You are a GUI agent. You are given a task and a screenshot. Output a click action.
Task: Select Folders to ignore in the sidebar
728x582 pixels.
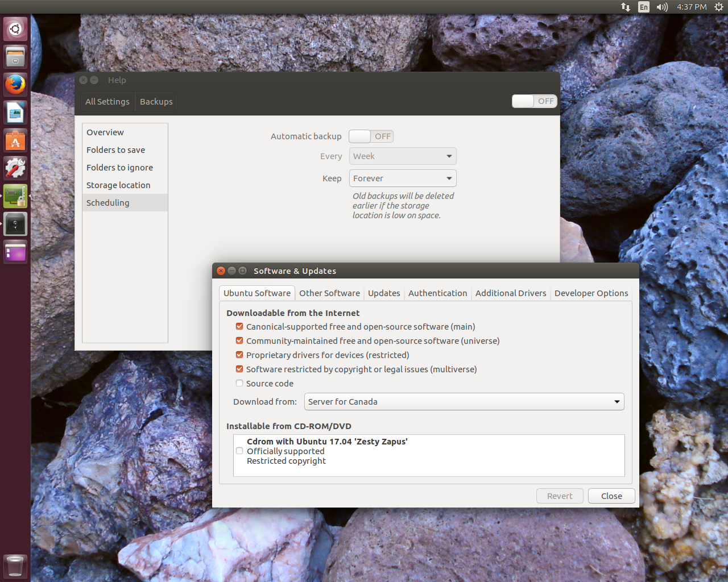tap(125, 168)
